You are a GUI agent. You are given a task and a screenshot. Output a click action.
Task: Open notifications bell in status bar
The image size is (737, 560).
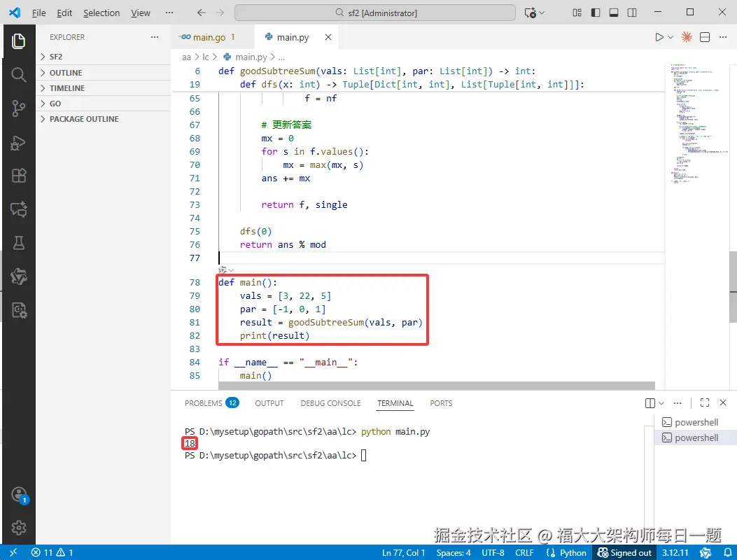(728, 552)
